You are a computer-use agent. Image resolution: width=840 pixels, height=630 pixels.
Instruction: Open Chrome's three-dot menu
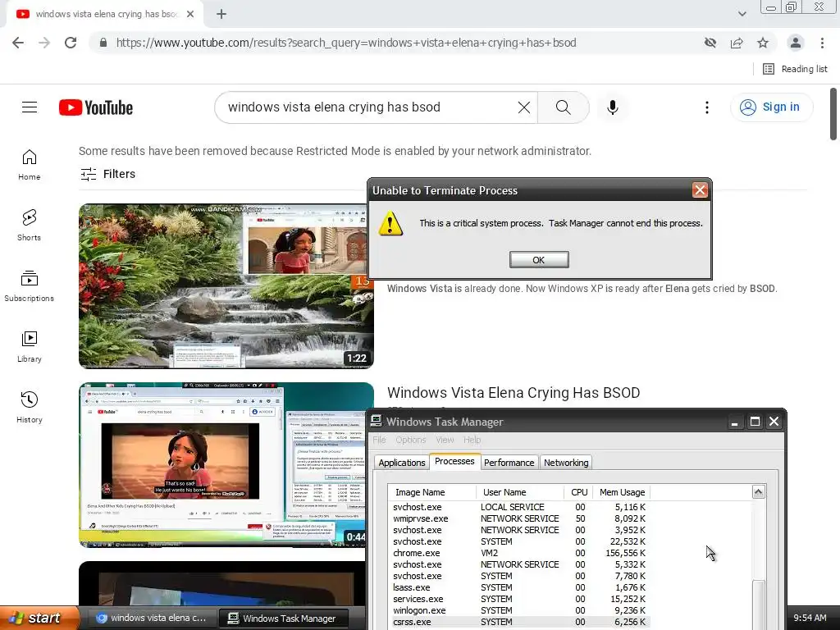click(x=822, y=43)
